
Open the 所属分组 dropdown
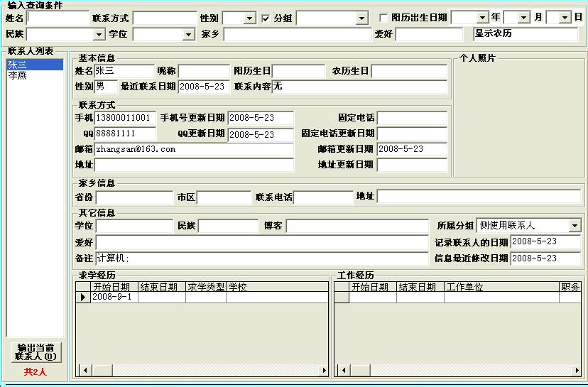(574, 226)
